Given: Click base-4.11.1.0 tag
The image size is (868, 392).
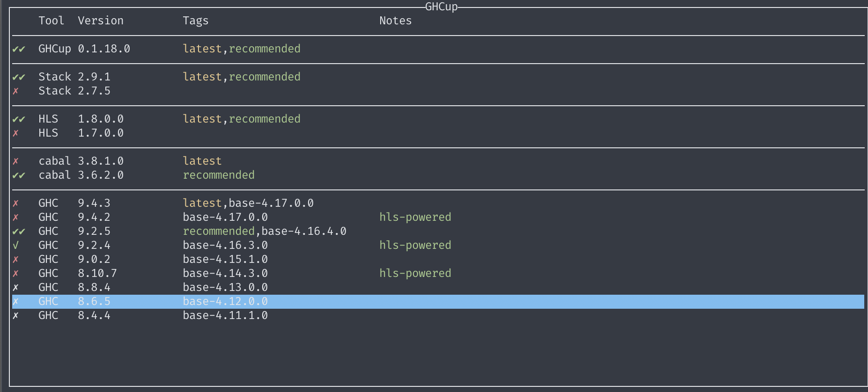Looking at the screenshot, I should click(x=225, y=315).
